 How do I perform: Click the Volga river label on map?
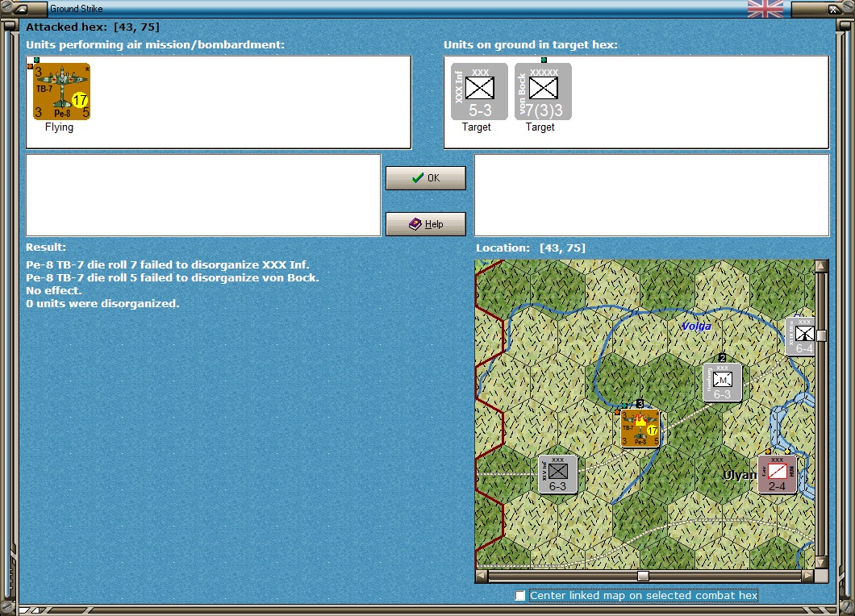tap(696, 326)
